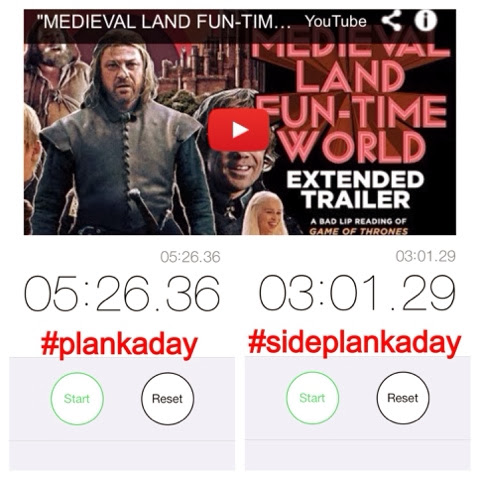Select the large 05:26.36 timer display
This screenshot has height=480, width=480.
[122, 293]
